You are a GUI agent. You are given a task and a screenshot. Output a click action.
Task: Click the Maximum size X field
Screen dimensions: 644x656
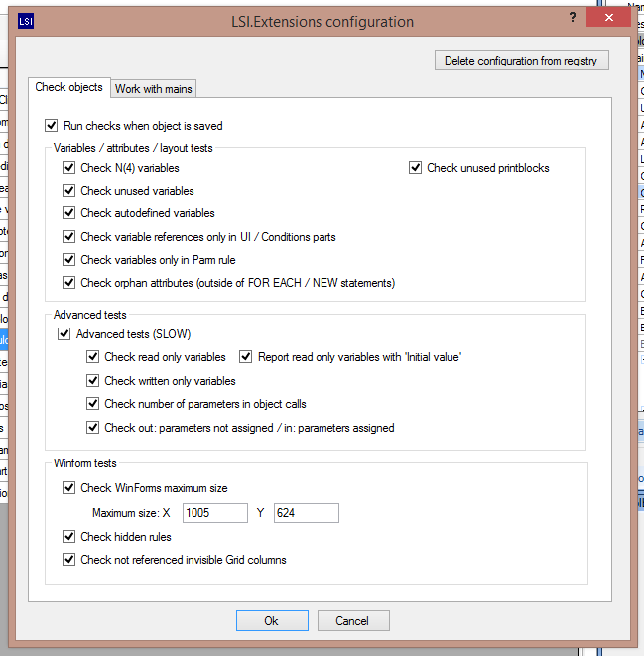pos(215,513)
